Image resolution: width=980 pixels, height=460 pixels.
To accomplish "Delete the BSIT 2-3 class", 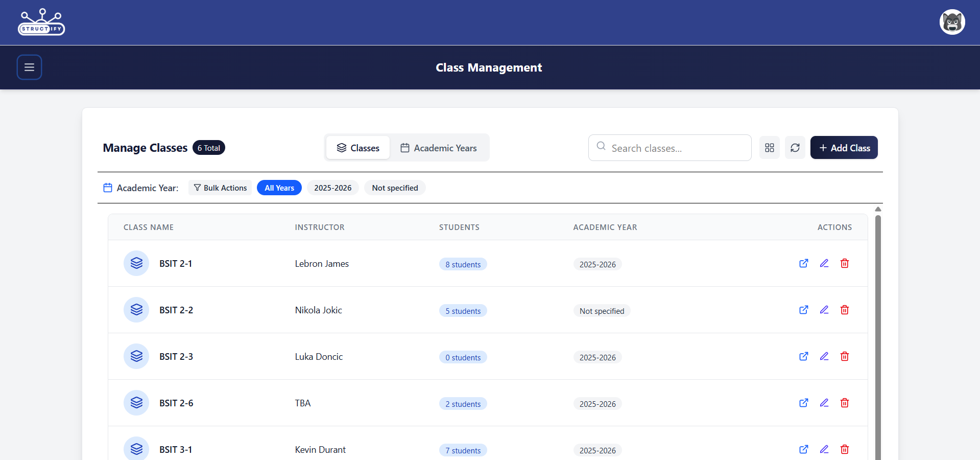I will 844,356.
